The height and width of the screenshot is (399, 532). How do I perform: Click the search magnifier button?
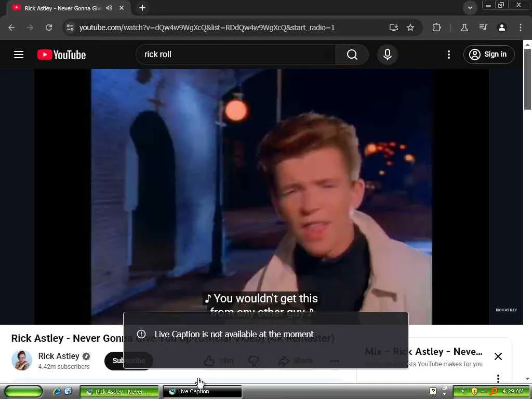(352, 55)
